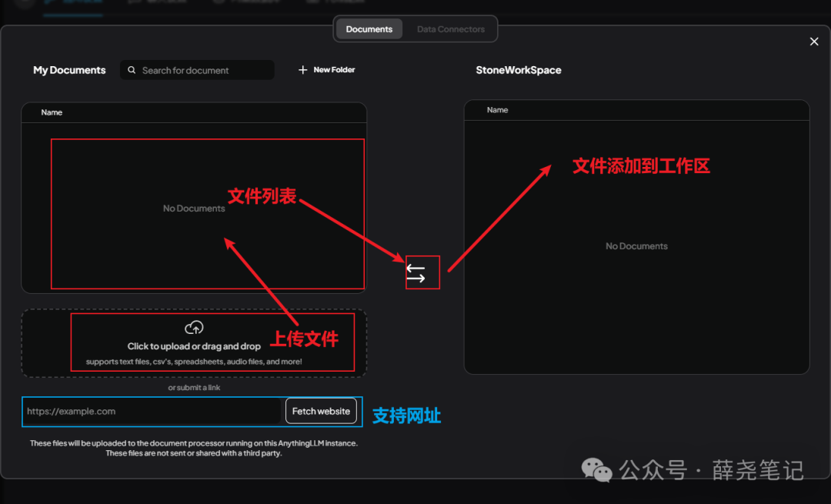Create a New Folder
Screen dimensions: 831x504
(x=326, y=70)
